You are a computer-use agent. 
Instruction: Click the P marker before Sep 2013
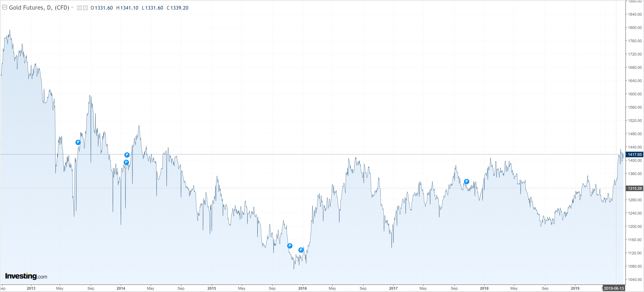click(x=78, y=142)
